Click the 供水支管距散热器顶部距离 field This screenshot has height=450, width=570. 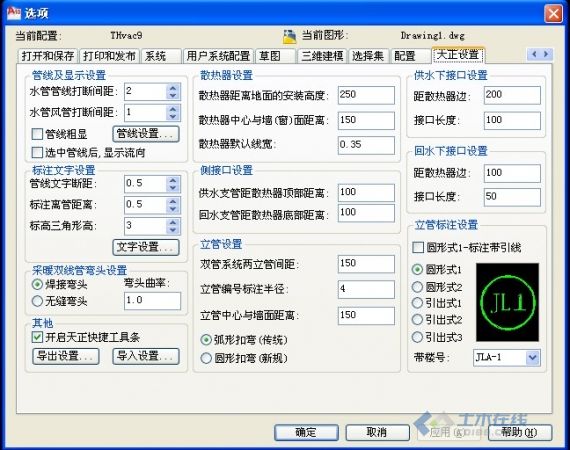tap(366, 192)
